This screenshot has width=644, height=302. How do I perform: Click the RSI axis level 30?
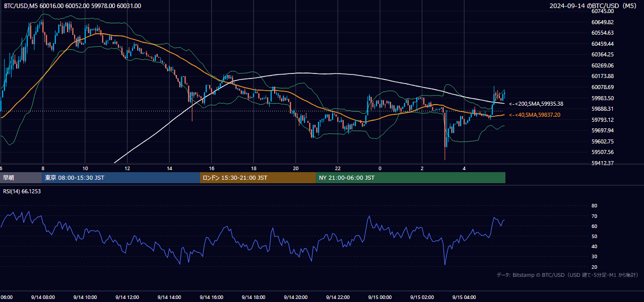pos(594,257)
